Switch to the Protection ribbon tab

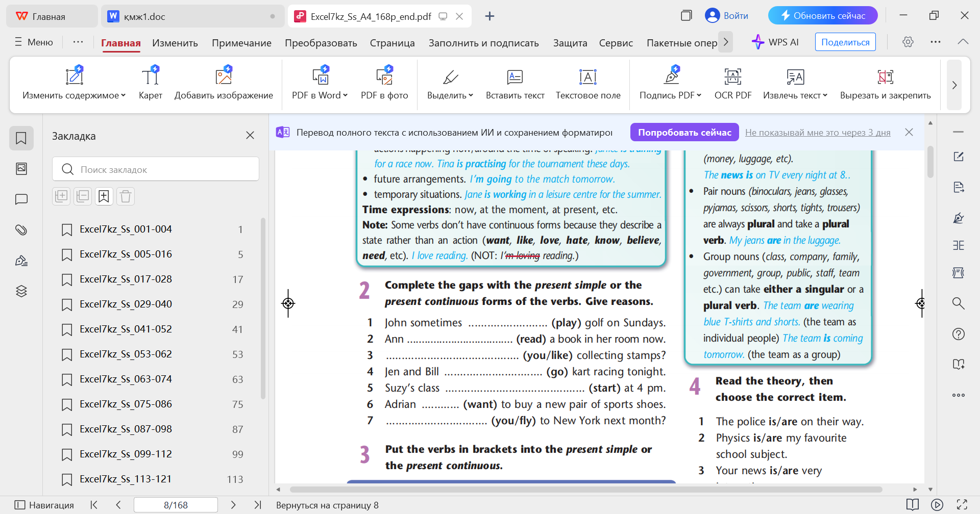coord(570,43)
